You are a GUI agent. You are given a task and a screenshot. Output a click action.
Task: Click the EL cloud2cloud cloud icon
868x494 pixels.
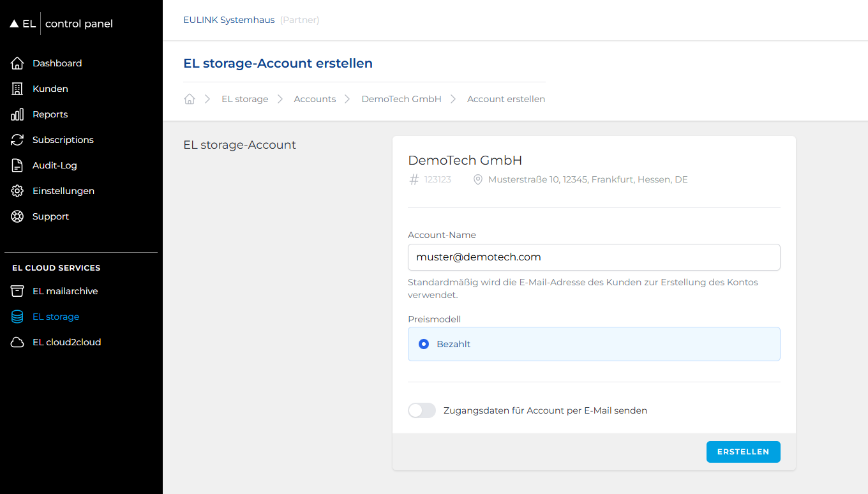pos(17,342)
